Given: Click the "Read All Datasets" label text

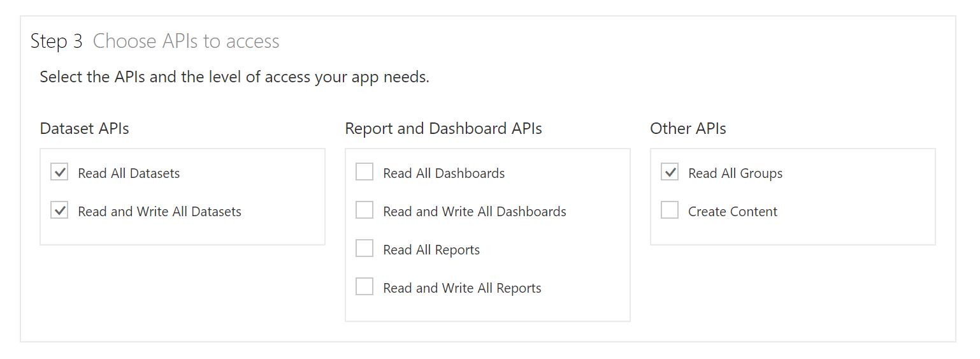Looking at the screenshot, I should point(129,173).
